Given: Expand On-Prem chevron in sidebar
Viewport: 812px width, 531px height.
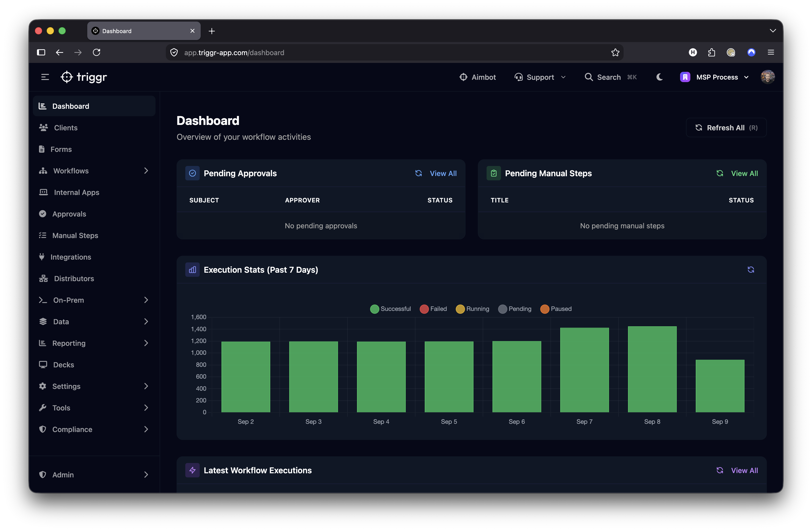Looking at the screenshot, I should point(146,300).
